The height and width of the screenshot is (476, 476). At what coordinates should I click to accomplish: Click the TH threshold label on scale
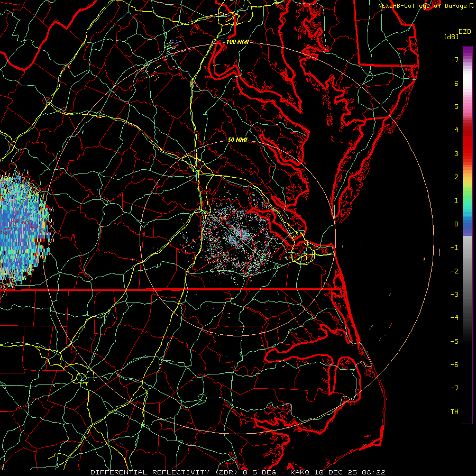[x=454, y=412]
